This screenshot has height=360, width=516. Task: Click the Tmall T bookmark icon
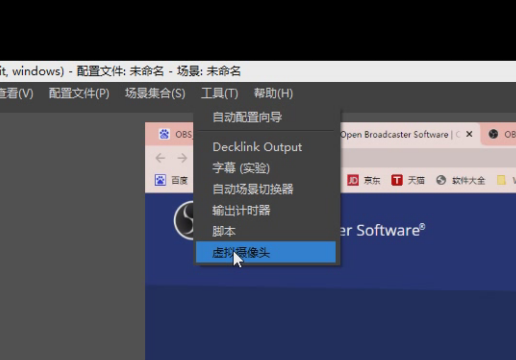(397, 180)
